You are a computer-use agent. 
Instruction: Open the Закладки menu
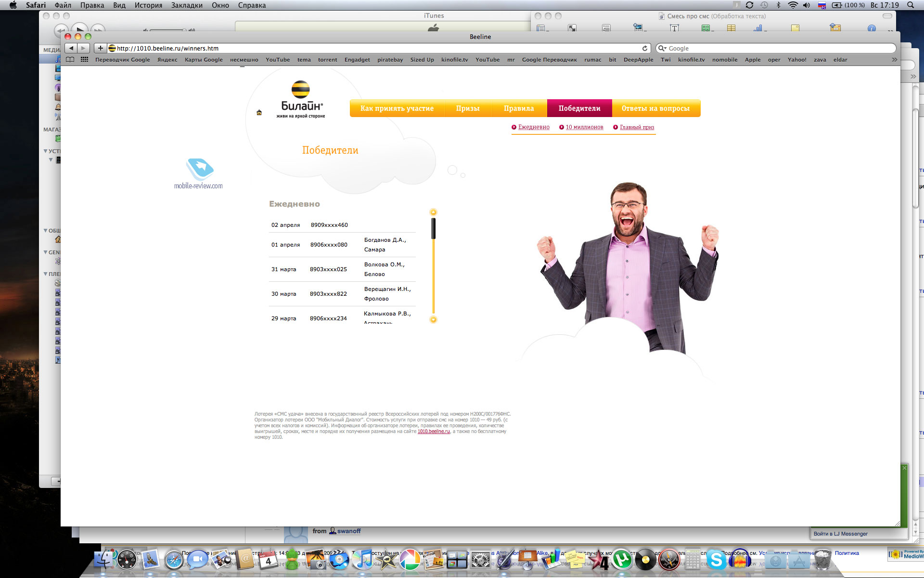coord(187,5)
